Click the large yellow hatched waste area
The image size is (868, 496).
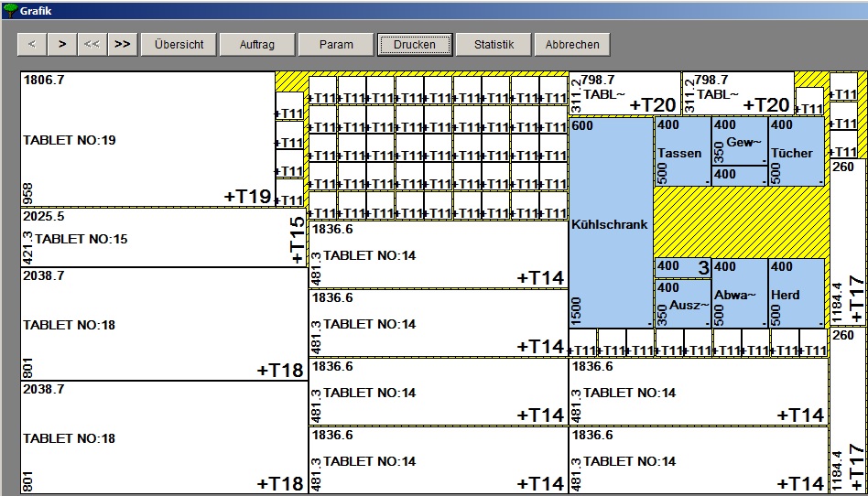click(740, 221)
